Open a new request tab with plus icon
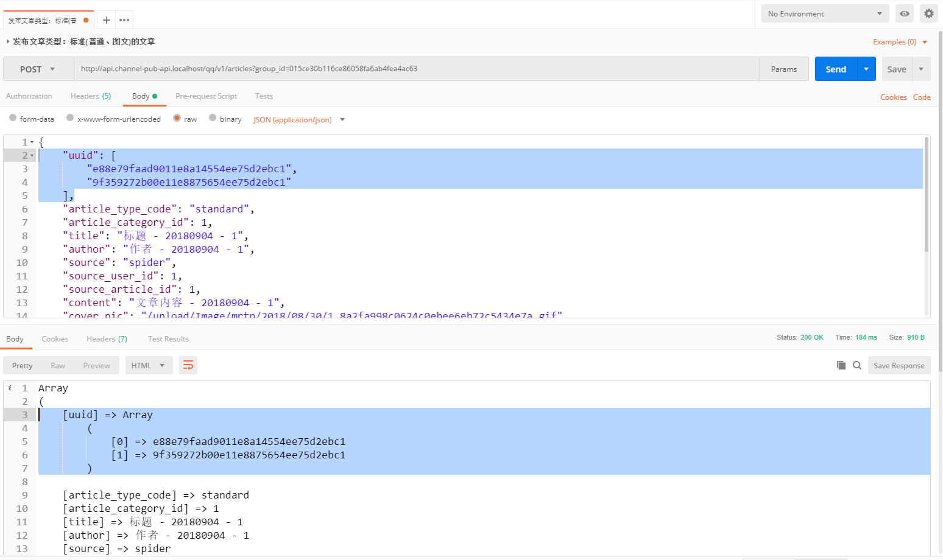The image size is (943, 560). click(106, 20)
